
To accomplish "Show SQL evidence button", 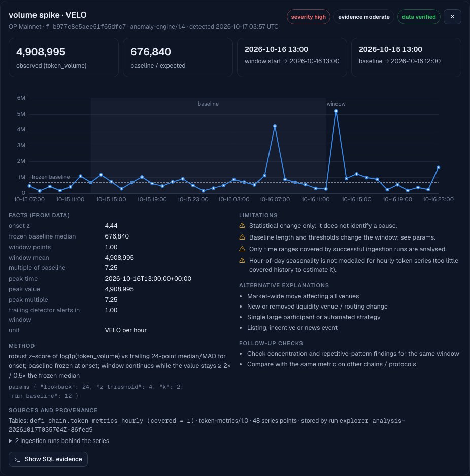I will 48,459.
